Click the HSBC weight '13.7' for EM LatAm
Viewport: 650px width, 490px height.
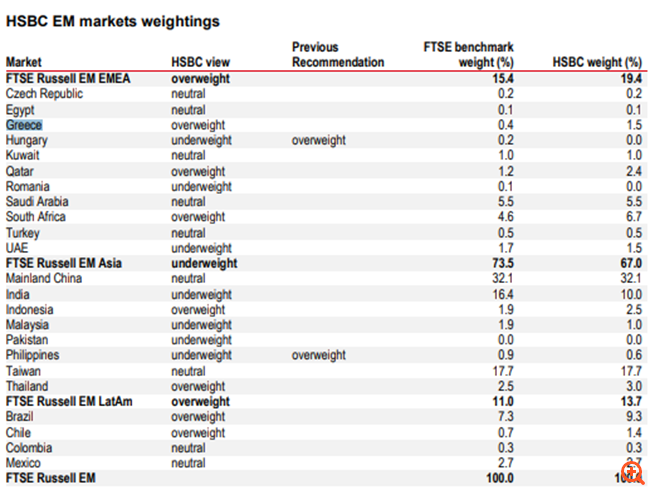[631, 401]
